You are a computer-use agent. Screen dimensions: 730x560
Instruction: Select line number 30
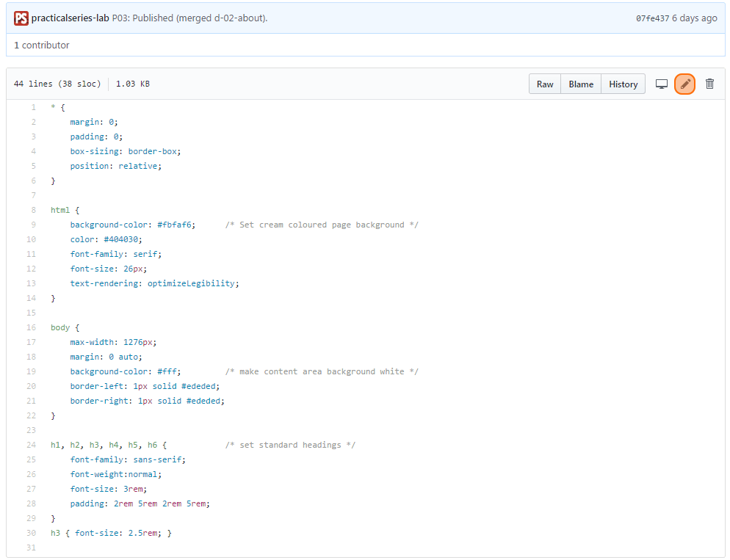[31, 533]
